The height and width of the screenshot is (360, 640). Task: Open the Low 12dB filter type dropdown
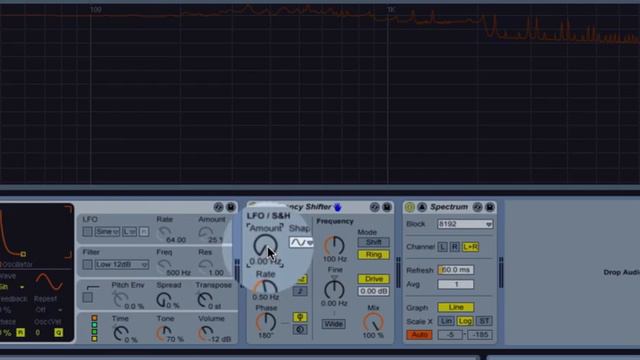pyautogui.click(x=122, y=264)
